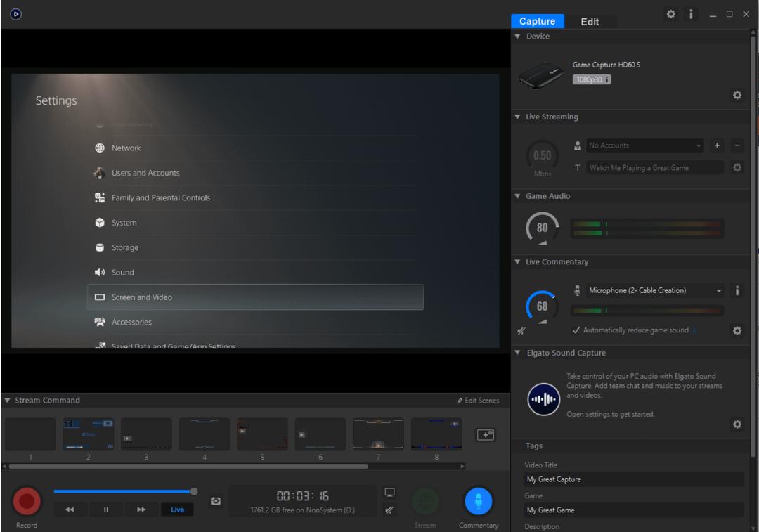Screen dimensions: 759x532
Task: Click Users and Accounts in the preview
Action: pyautogui.click(x=145, y=173)
